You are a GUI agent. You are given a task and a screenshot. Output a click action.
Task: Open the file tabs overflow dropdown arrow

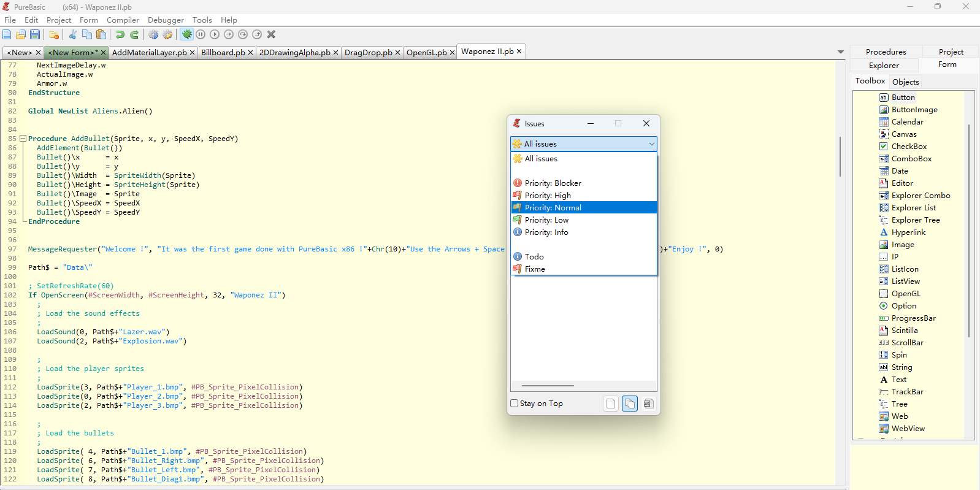[x=841, y=52]
